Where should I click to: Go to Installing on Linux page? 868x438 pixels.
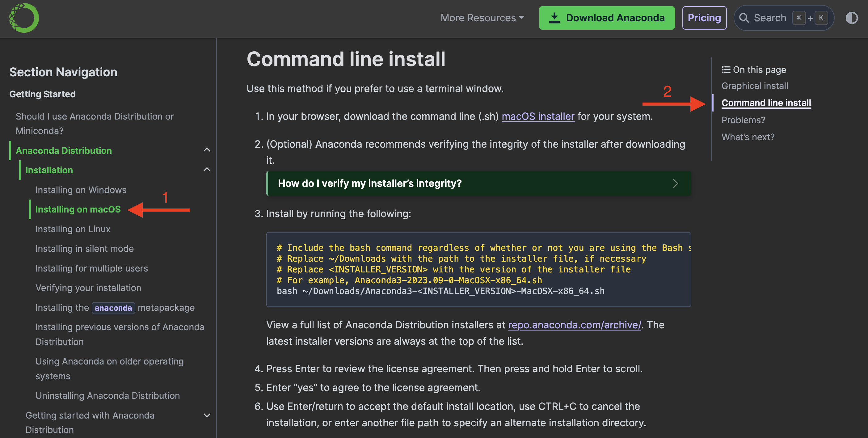73,229
